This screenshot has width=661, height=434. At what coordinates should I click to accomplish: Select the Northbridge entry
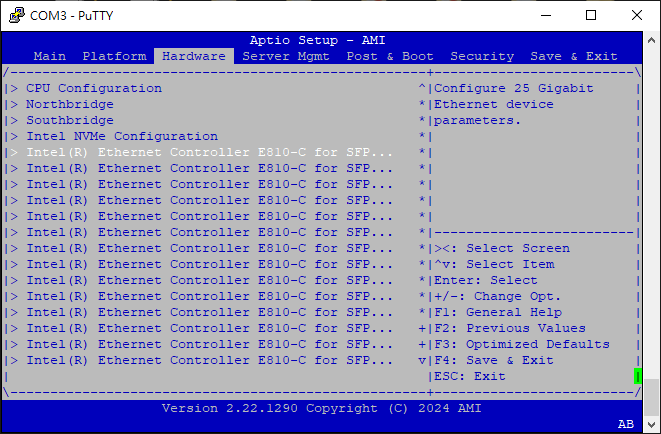[x=70, y=104]
